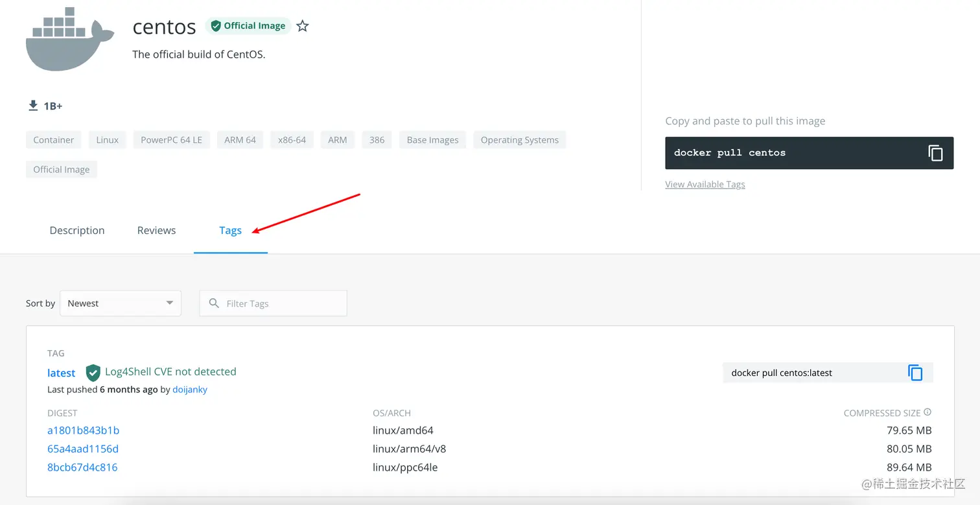Select the Tags tab
Screen dimensions: 980x505
pyautogui.click(x=230, y=230)
